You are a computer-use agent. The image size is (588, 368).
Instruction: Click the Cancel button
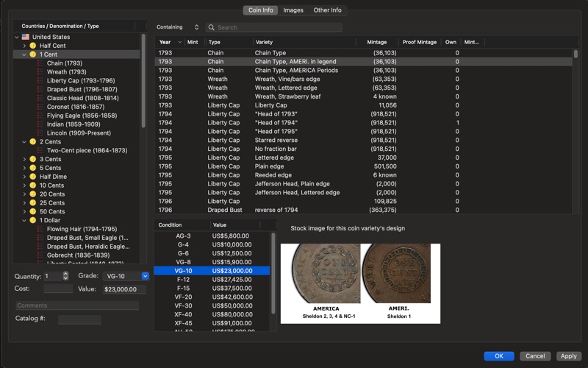535,356
